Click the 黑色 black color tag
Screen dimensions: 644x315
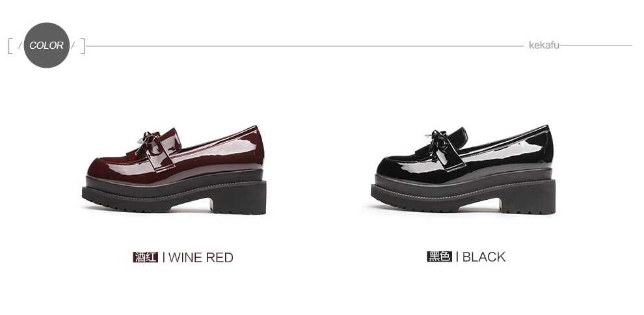439,256
